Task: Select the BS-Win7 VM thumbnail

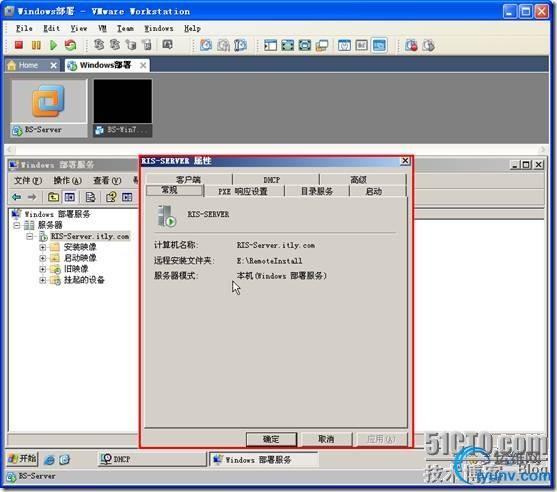Action: [x=123, y=108]
